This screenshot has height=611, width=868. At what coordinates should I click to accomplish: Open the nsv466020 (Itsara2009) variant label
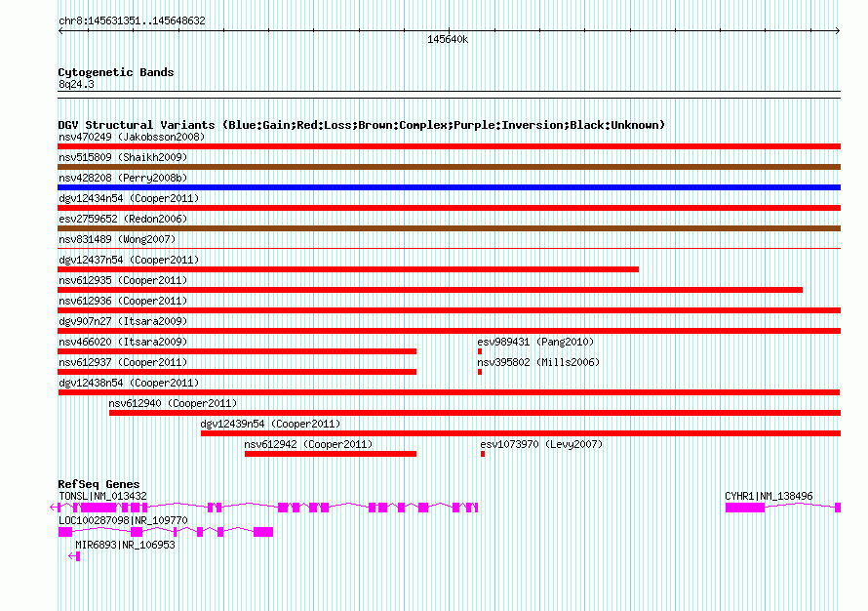point(123,342)
